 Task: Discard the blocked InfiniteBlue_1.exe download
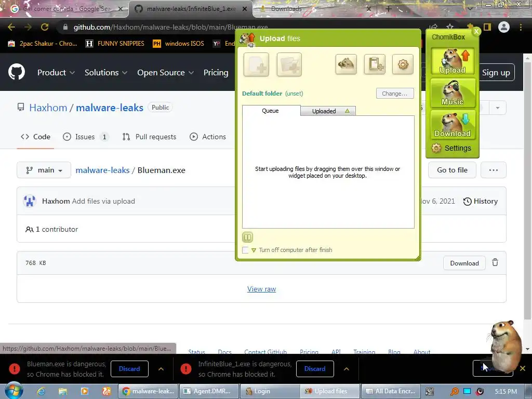click(x=315, y=369)
